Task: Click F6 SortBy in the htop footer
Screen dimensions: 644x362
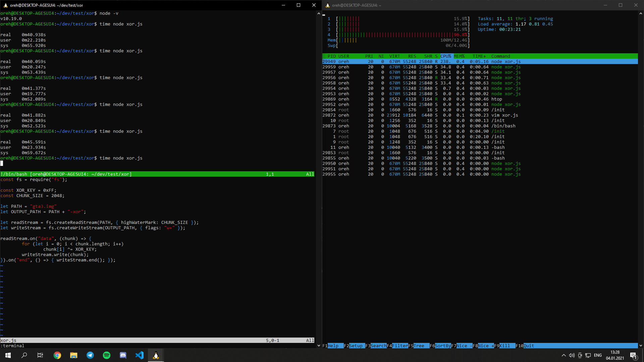Action: [x=443, y=346]
